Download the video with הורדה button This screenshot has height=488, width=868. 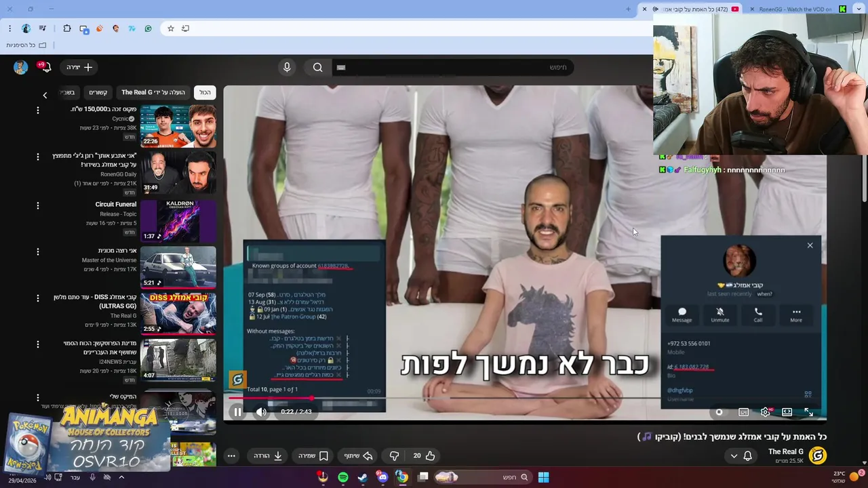point(268,455)
